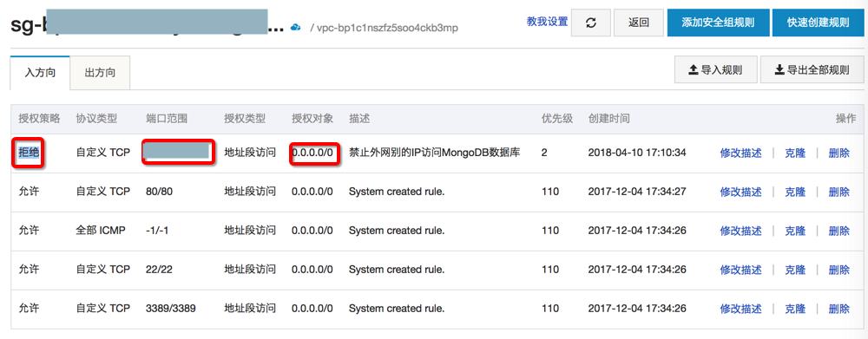Click priority value 2 in deny rule
The image size is (868, 339).
[544, 153]
